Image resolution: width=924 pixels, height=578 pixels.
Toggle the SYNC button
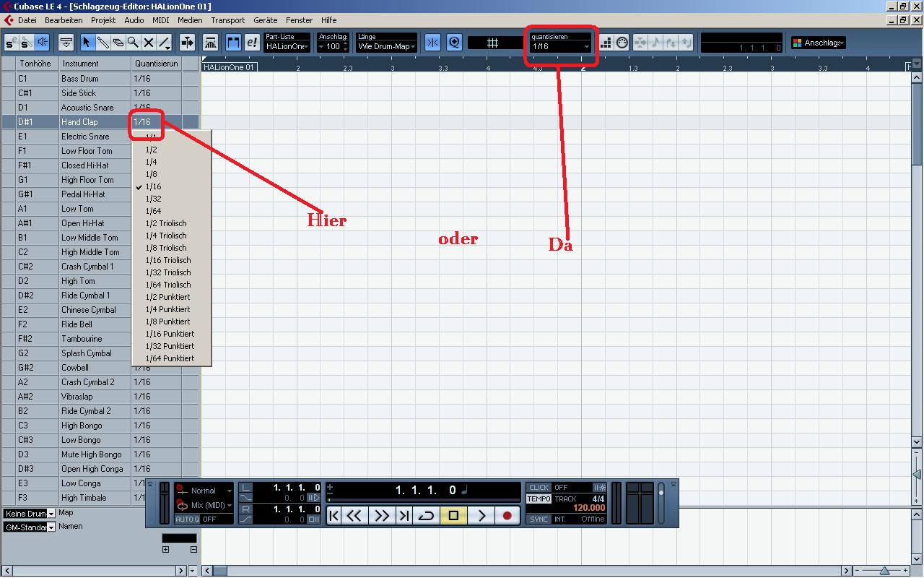coord(539,519)
